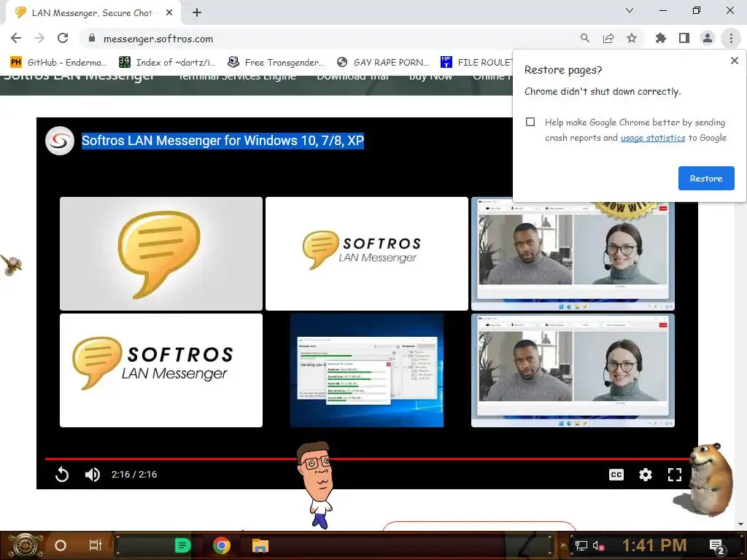747x560 pixels.
Task: Open the Index of ~dartz bookmark
Action: pos(168,63)
